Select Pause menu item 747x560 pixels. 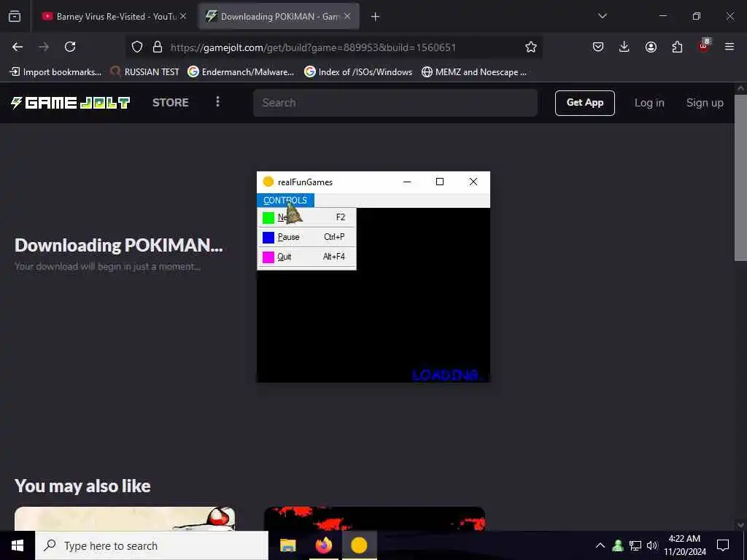point(306,237)
